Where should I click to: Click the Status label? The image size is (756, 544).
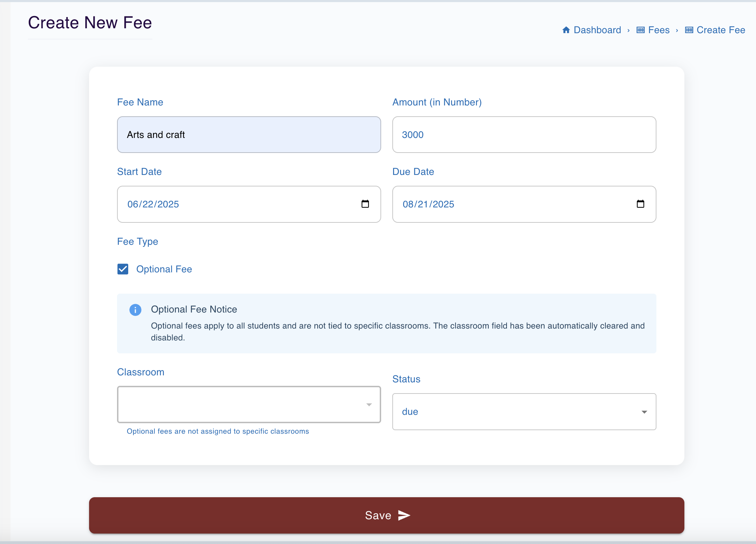point(406,379)
